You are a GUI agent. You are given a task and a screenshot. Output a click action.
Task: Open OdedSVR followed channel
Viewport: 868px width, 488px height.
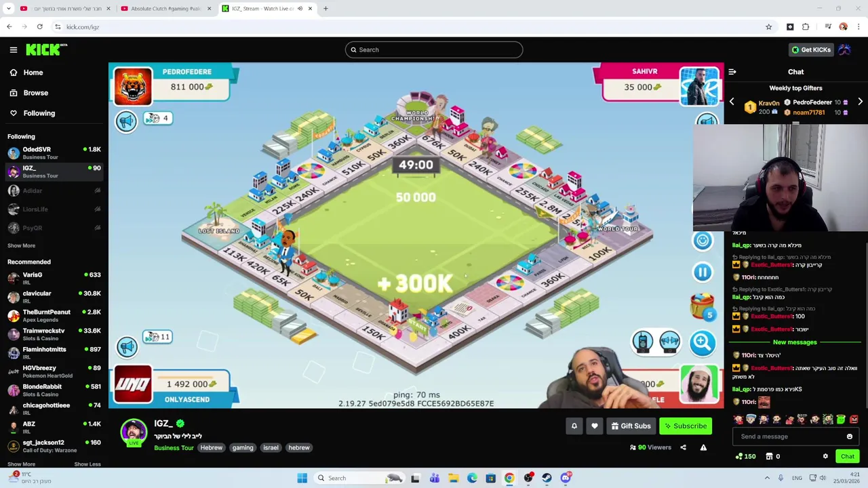54,153
